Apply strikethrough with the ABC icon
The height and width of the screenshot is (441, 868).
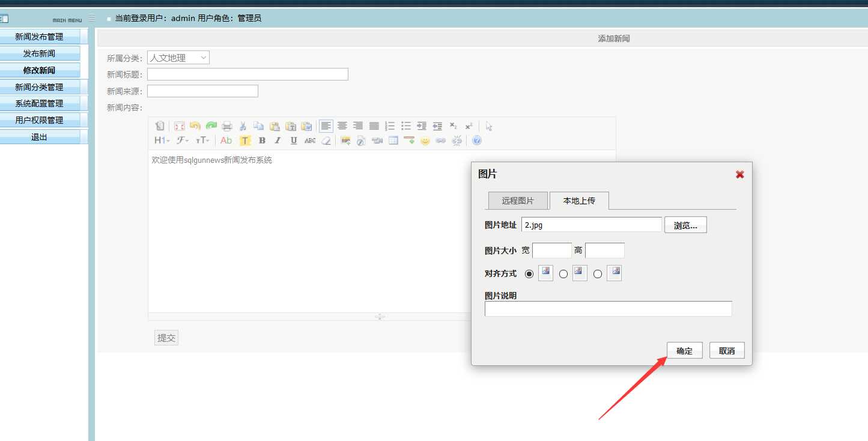click(x=310, y=141)
